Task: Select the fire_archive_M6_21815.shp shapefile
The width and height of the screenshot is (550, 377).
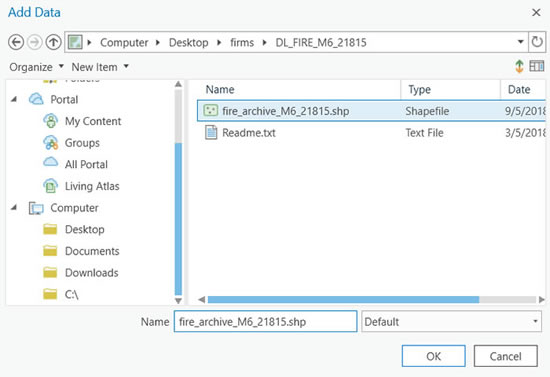Action: 371,111
